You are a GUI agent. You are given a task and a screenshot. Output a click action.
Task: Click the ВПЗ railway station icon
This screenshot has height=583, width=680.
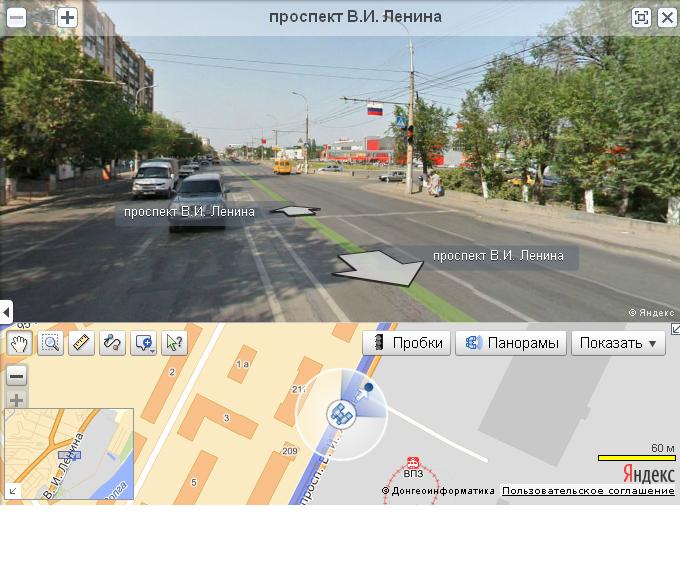[413, 462]
